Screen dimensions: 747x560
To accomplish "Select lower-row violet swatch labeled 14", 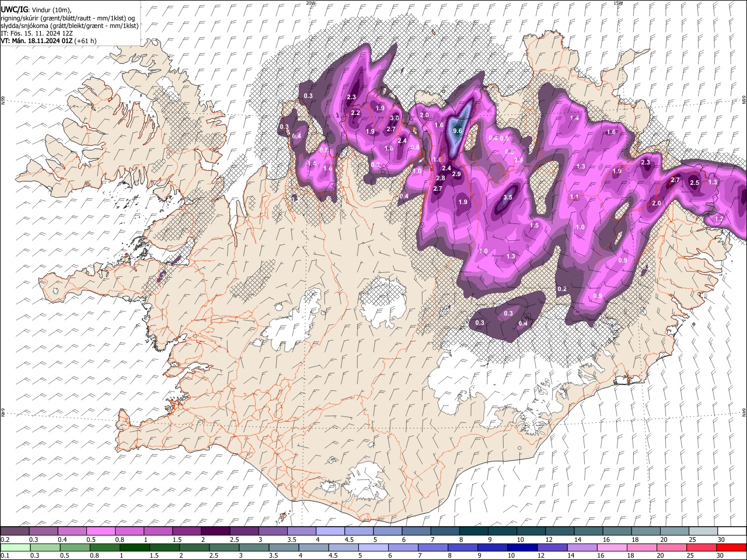I will (582, 547).
